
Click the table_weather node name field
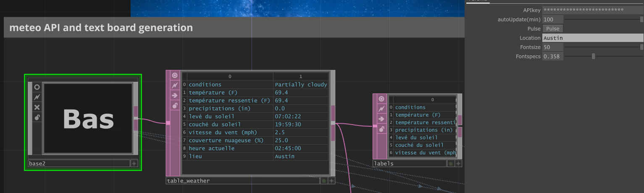[243, 181]
